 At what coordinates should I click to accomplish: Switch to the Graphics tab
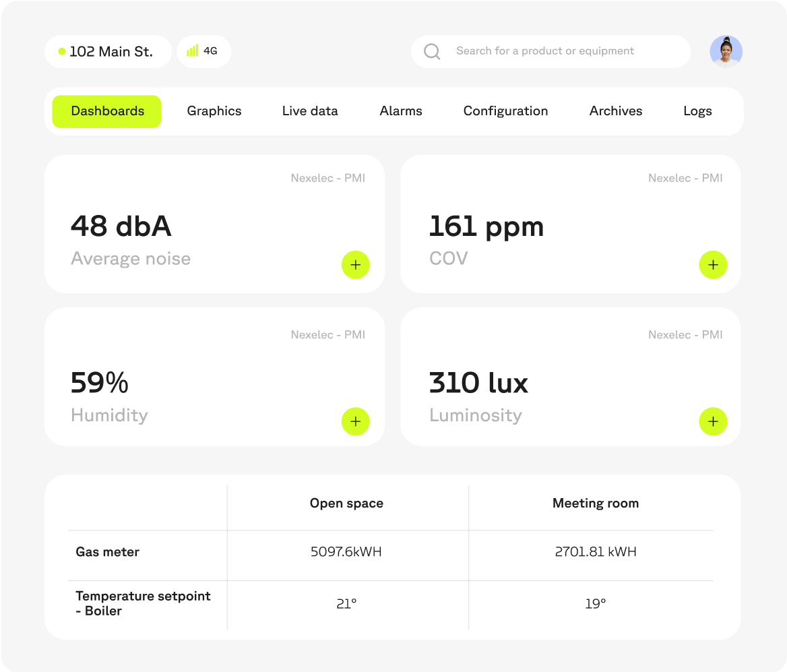[214, 111]
